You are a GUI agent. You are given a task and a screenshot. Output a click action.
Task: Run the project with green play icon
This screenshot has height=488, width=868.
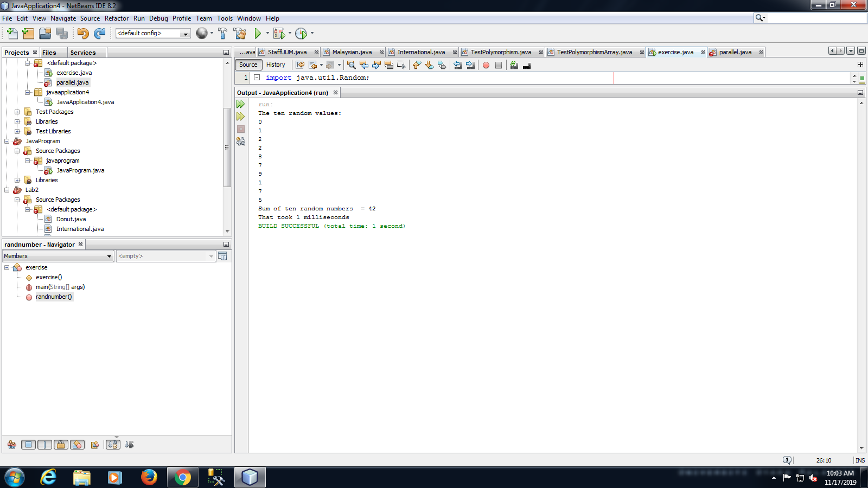pos(258,34)
